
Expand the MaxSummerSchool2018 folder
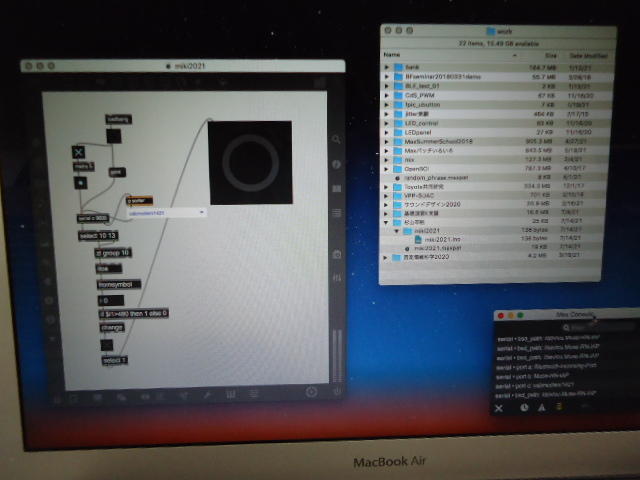[387, 142]
